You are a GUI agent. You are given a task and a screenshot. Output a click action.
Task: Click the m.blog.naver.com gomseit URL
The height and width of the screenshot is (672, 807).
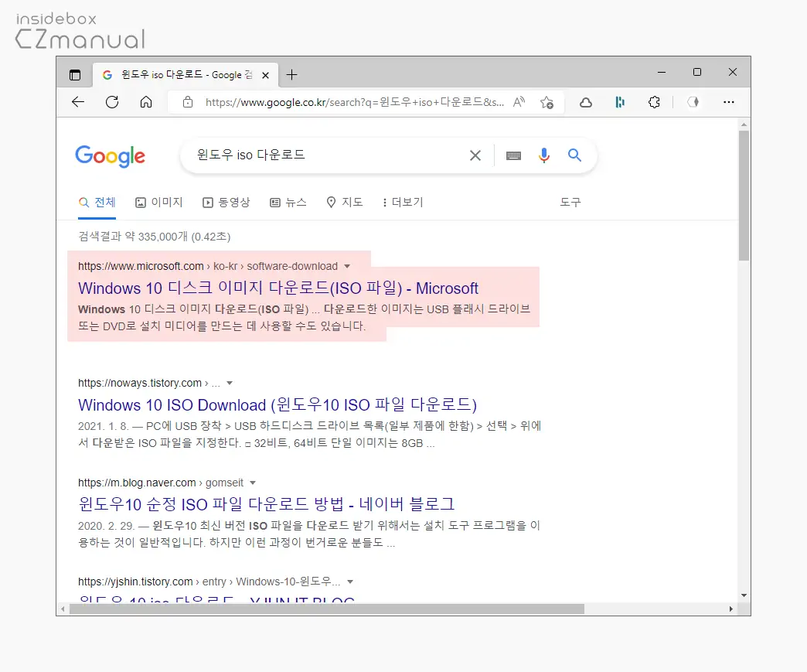161,483
